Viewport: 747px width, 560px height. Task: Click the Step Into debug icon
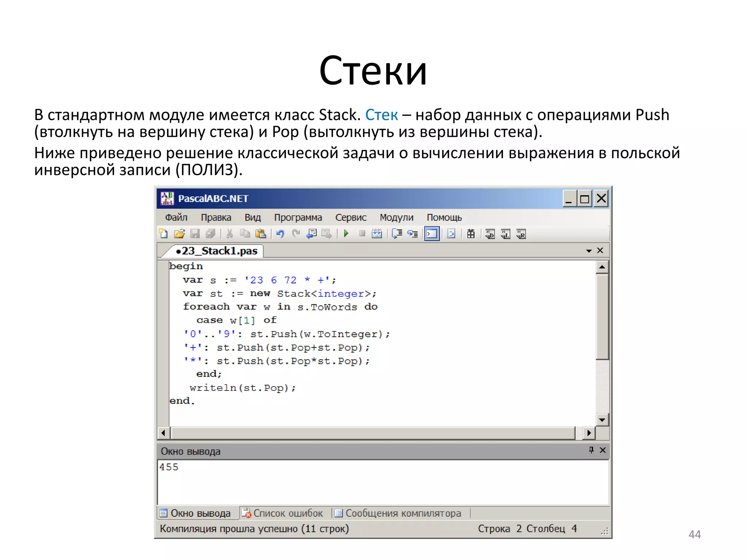point(413,234)
